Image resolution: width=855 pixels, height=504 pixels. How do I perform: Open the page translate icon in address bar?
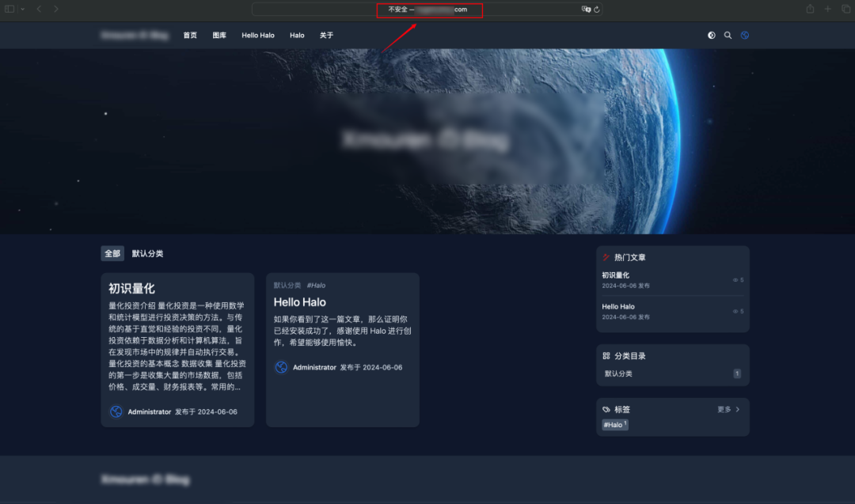click(586, 9)
